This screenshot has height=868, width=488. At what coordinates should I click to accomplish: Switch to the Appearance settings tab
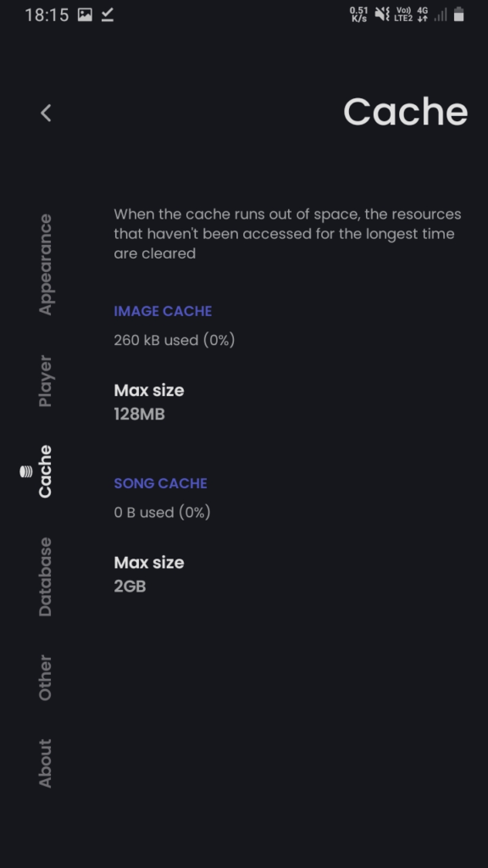tap(46, 264)
